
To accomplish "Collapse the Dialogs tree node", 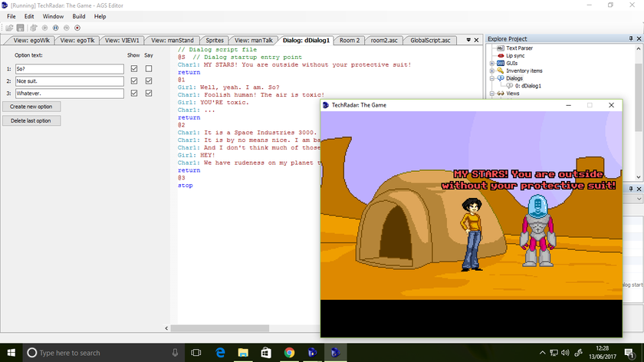I will point(492,78).
